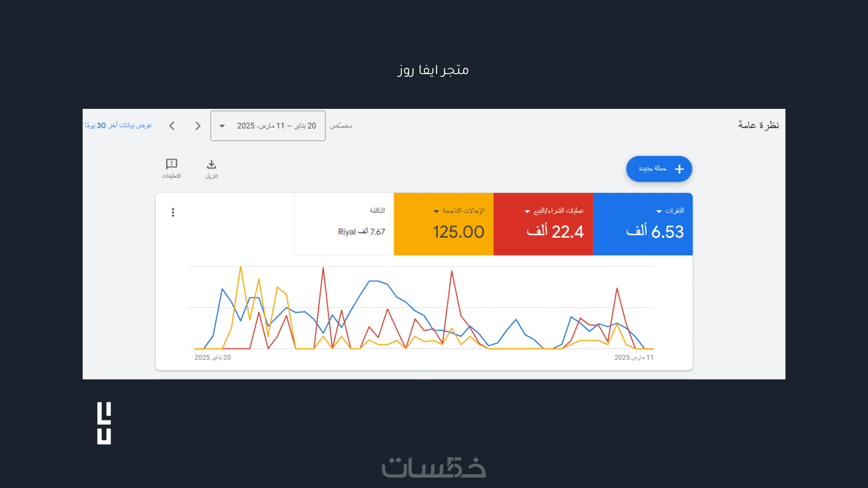Open the three-dot chart options menu

tap(173, 212)
